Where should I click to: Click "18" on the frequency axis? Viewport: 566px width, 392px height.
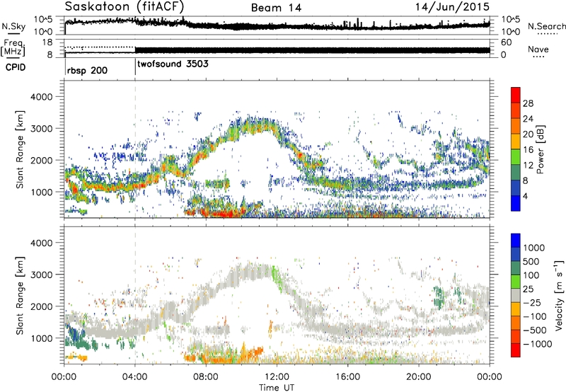pos(47,42)
